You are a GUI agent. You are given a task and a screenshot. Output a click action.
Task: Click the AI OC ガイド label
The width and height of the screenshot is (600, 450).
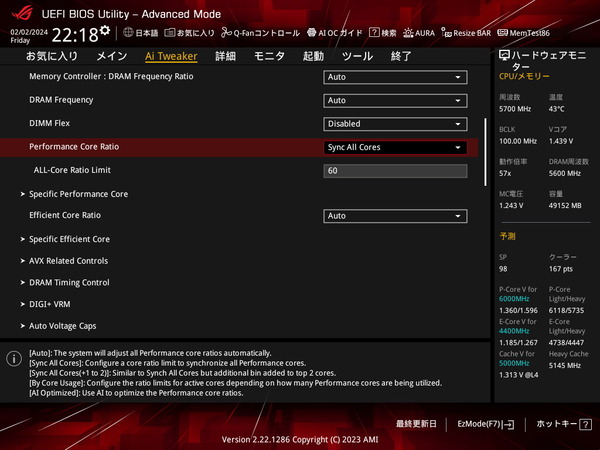(340, 33)
